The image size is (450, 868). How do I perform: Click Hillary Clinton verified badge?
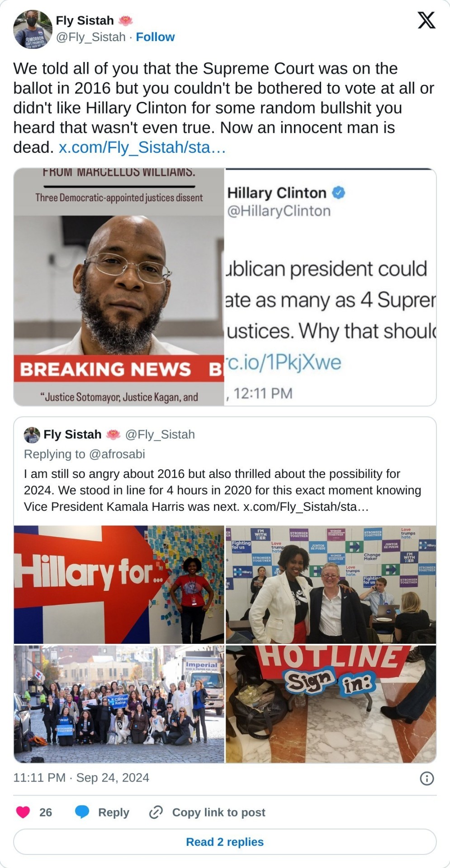[339, 193]
